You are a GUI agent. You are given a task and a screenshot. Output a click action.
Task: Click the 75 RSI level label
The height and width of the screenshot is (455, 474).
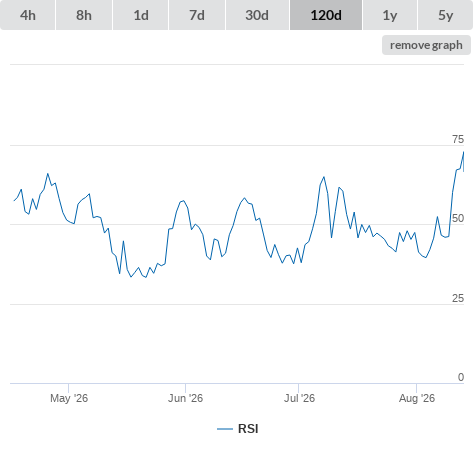458,139
